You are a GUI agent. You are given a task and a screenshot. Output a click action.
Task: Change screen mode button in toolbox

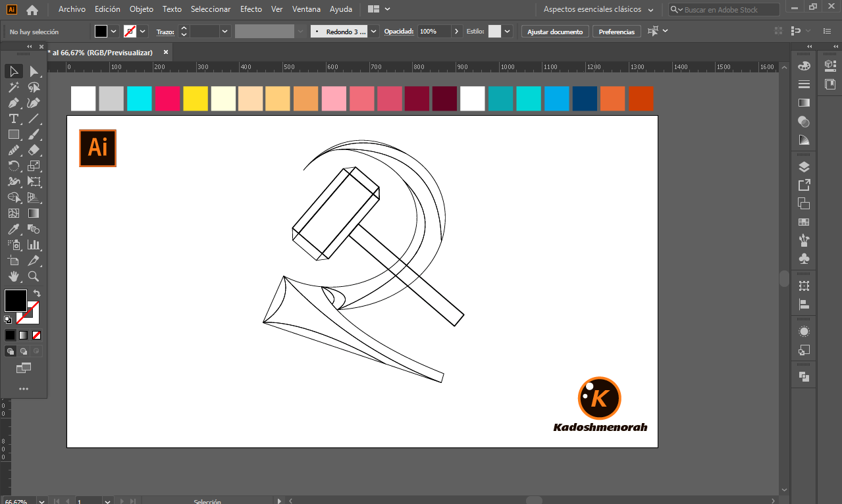pos(24,368)
